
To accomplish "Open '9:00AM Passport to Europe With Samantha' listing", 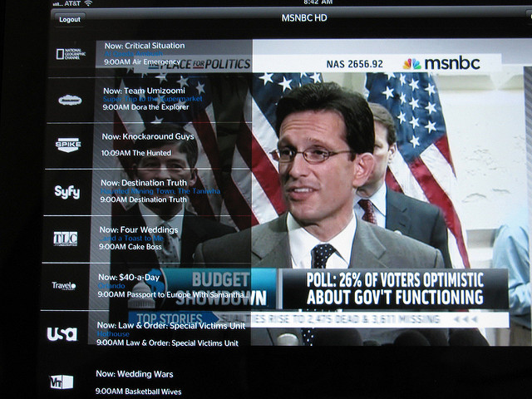I will tap(174, 294).
